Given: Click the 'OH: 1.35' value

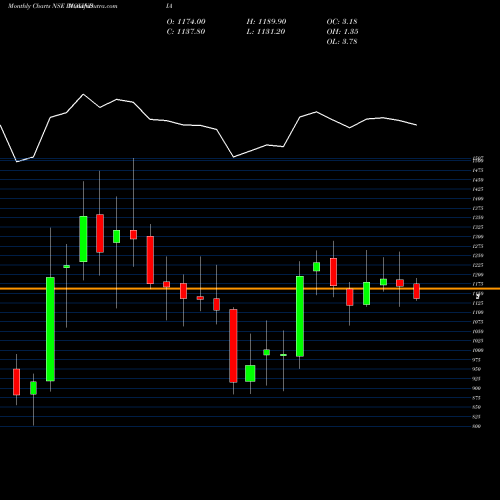Looking at the screenshot, I should tap(342, 32).
